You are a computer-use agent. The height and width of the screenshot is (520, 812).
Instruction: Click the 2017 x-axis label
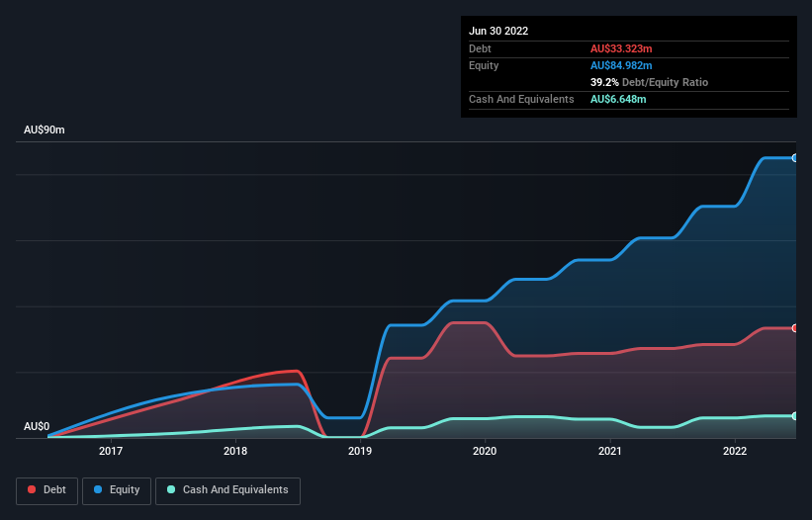pyautogui.click(x=111, y=451)
